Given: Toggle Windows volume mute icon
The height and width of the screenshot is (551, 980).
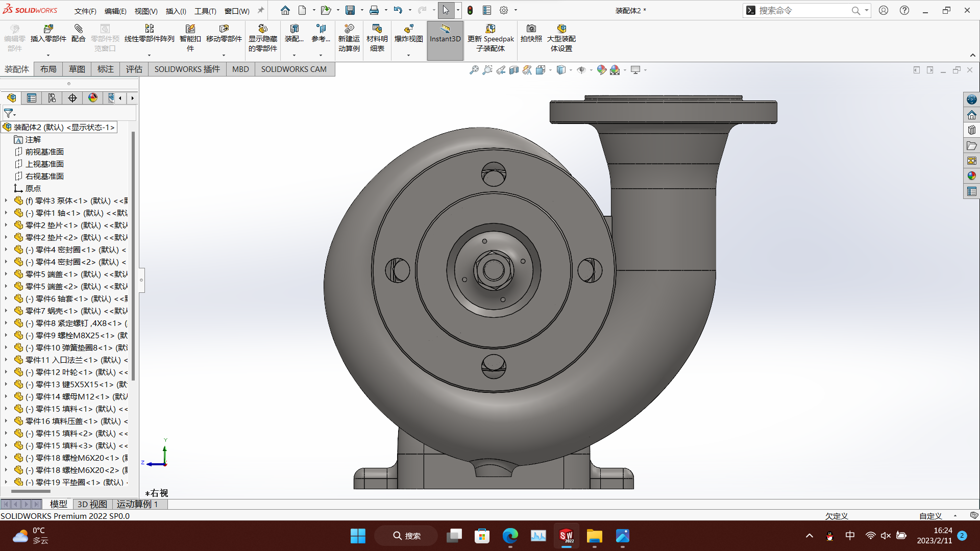Looking at the screenshot, I should pyautogui.click(x=886, y=536).
